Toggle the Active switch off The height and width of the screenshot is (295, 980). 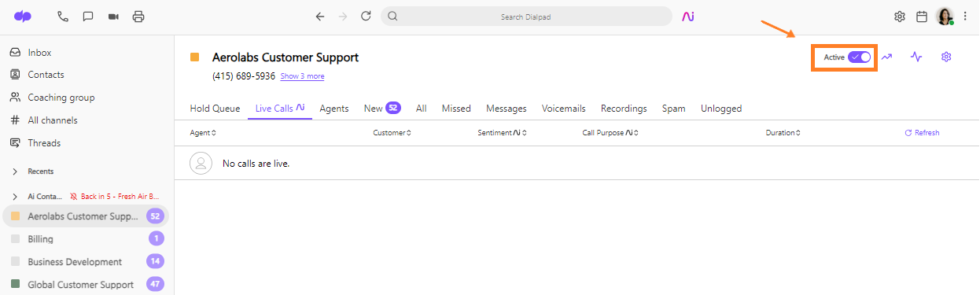[860, 57]
